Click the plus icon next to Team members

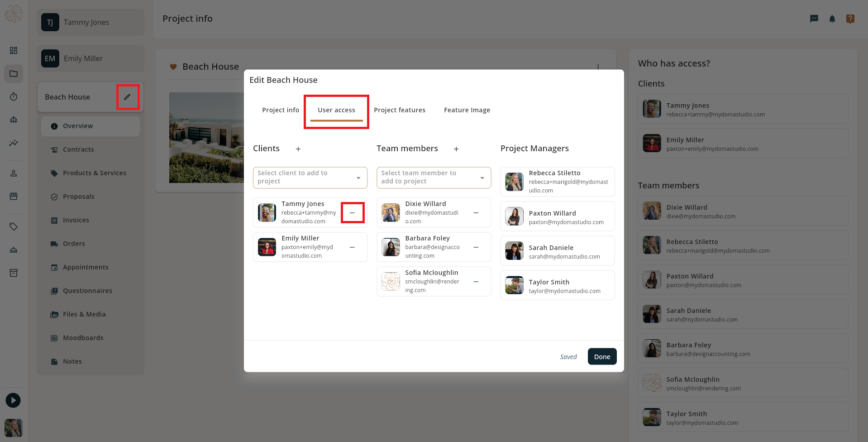click(456, 149)
